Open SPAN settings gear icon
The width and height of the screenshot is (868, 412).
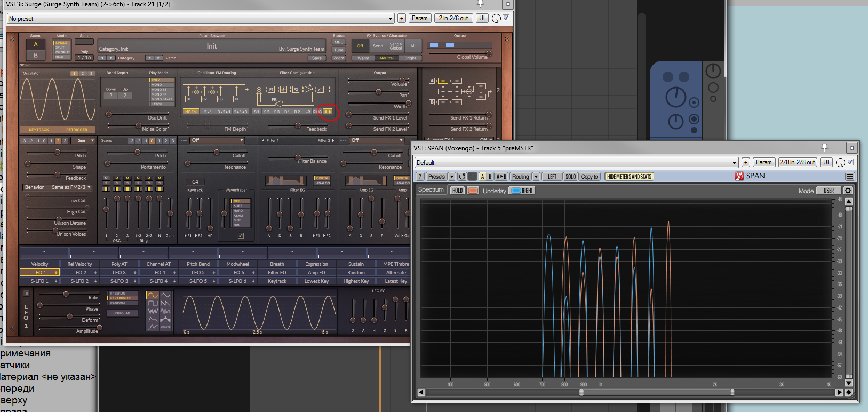click(848, 191)
